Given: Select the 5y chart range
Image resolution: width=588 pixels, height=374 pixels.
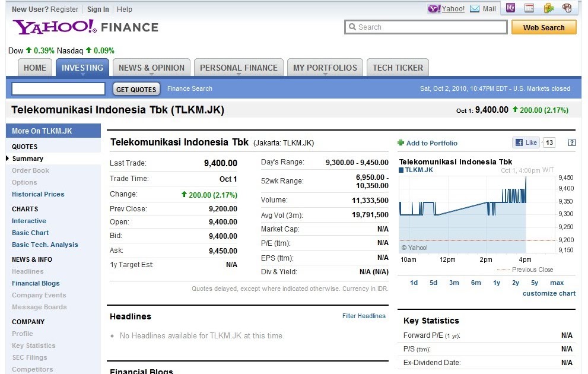Looking at the screenshot, I should point(535,283).
